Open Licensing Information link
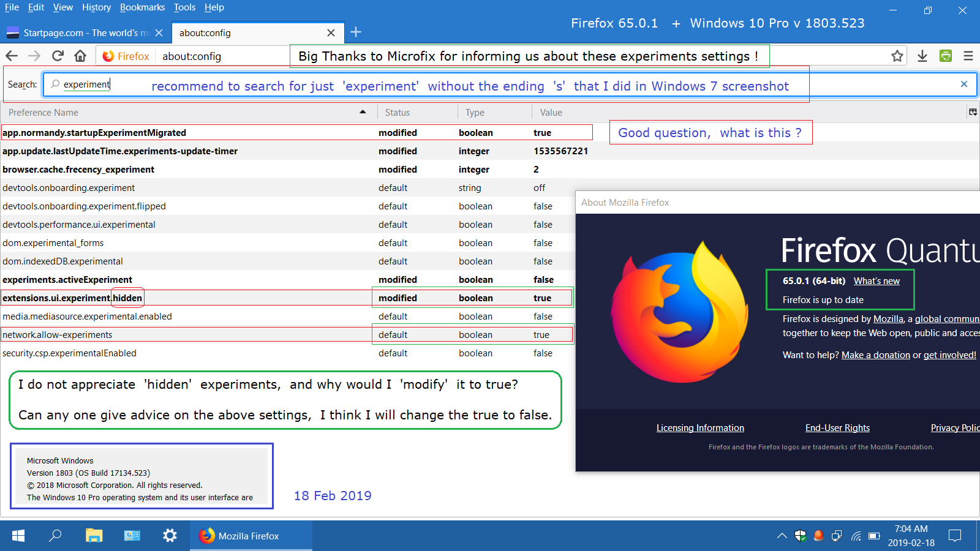This screenshot has width=980, height=551. [700, 428]
